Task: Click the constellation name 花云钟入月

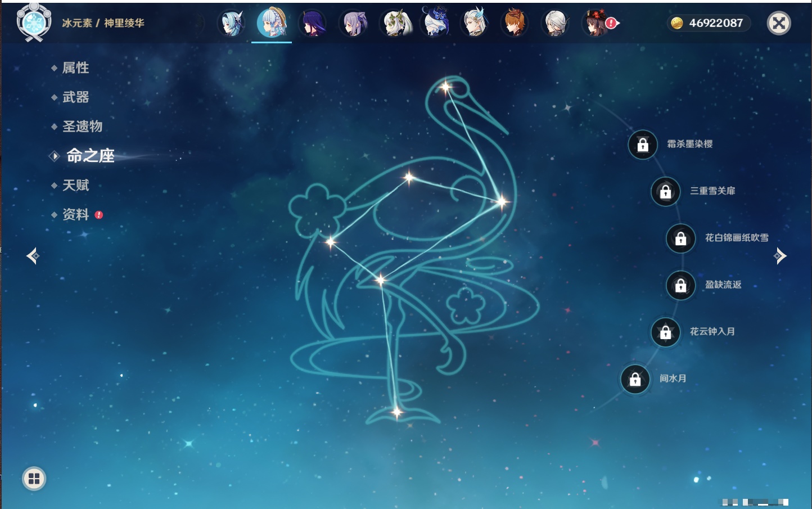Action: [712, 331]
